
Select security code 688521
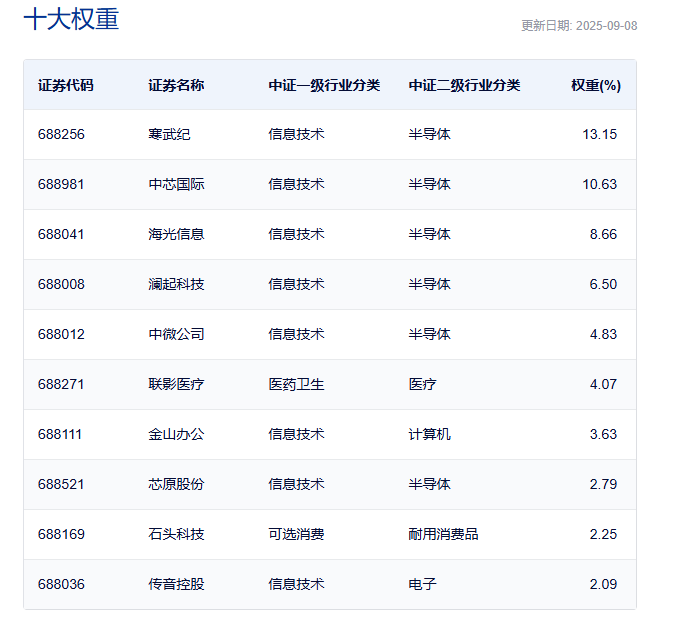point(61,484)
